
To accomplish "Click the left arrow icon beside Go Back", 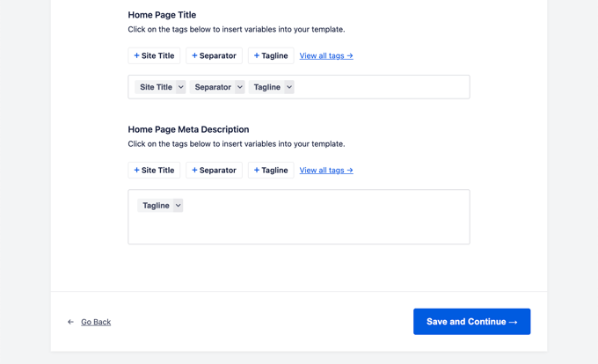I will click(71, 322).
